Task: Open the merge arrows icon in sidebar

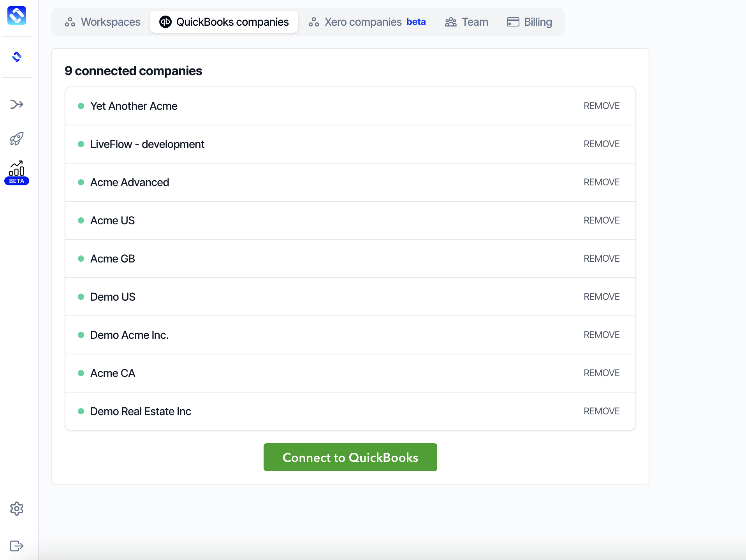Action: point(17,104)
